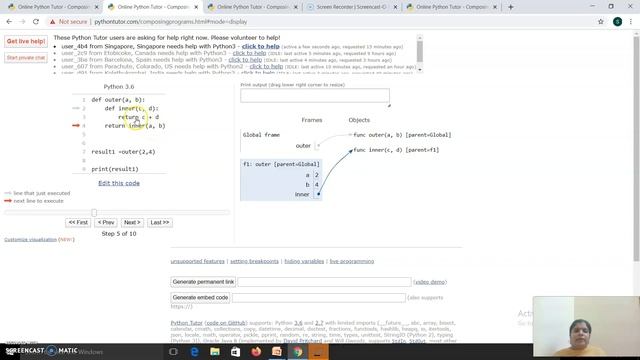
Task: Open Microsoft Store from taskbar
Action: click(236, 352)
